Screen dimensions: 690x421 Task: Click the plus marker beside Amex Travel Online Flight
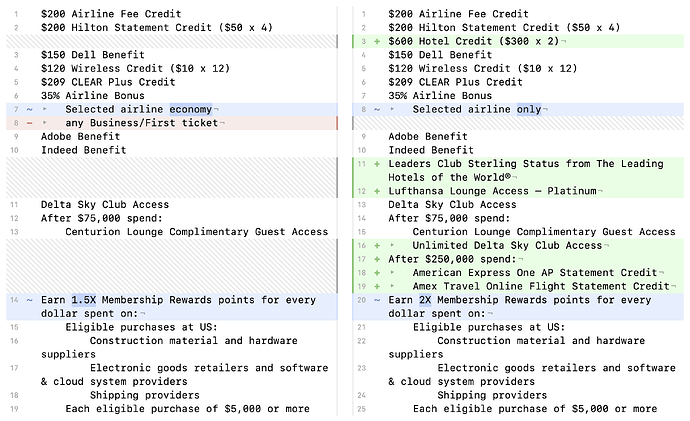pos(377,286)
